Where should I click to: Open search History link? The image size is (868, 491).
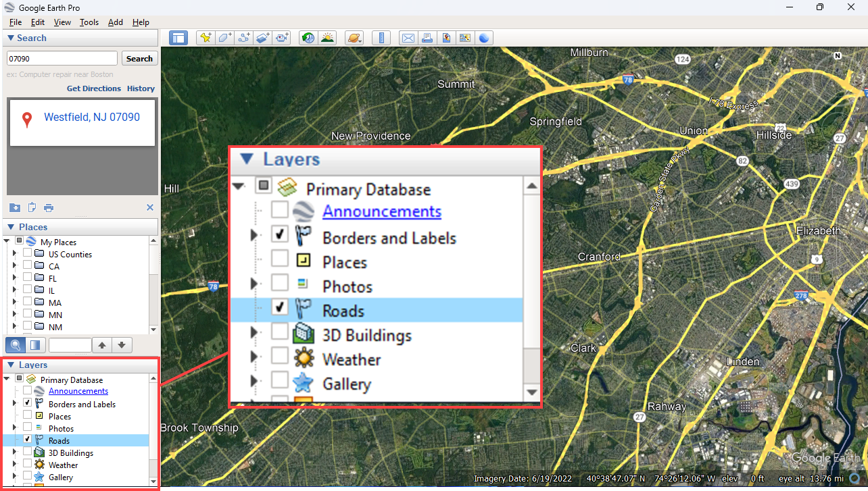(141, 88)
